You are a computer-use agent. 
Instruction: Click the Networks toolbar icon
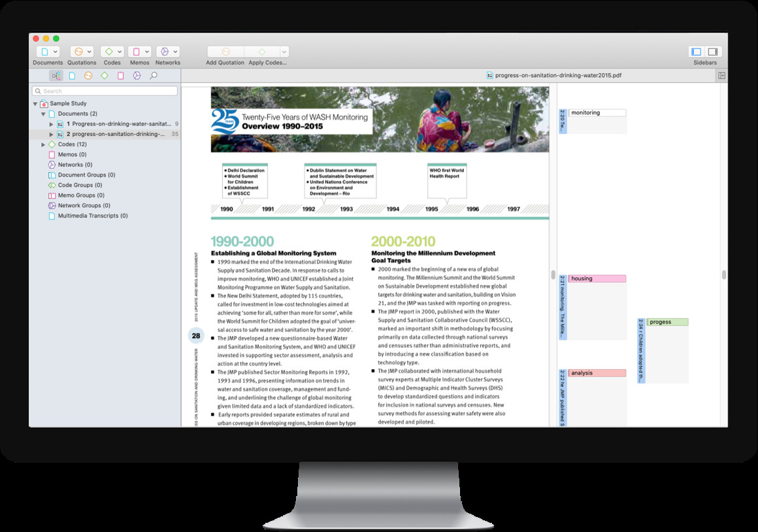(165, 52)
